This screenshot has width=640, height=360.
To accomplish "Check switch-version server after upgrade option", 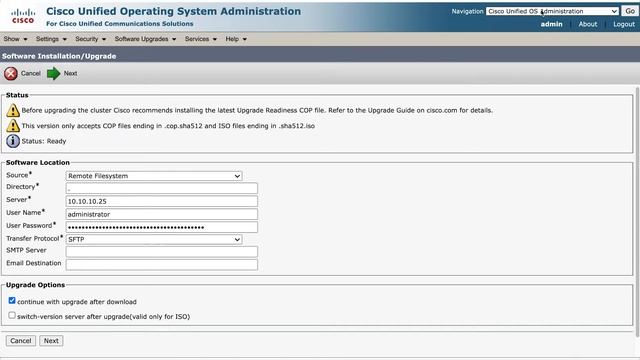I will (x=12, y=315).
